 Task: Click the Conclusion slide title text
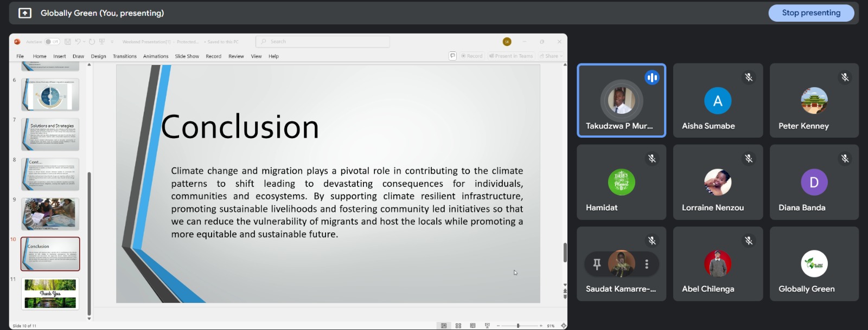point(240,127)
